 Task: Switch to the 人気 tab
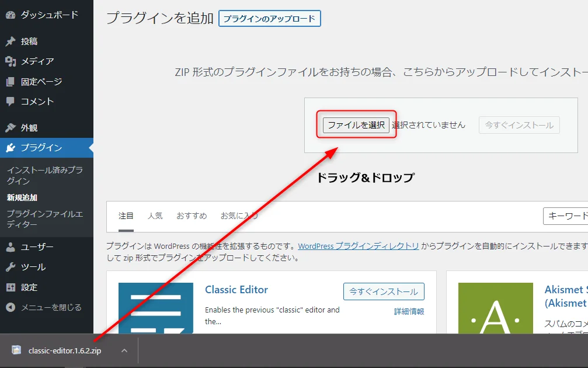pyautogui.click(x=155, y=216)
